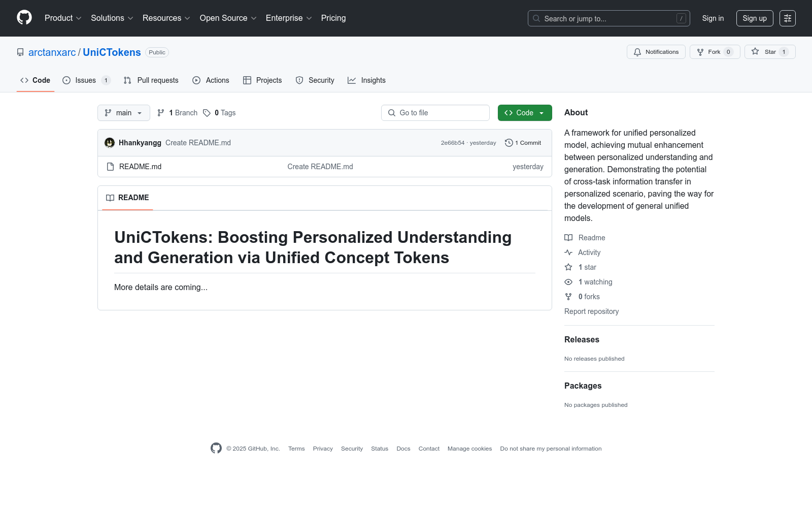Open the Product menu
This screenshot has width=812, height=508.
tap(63, 18)
